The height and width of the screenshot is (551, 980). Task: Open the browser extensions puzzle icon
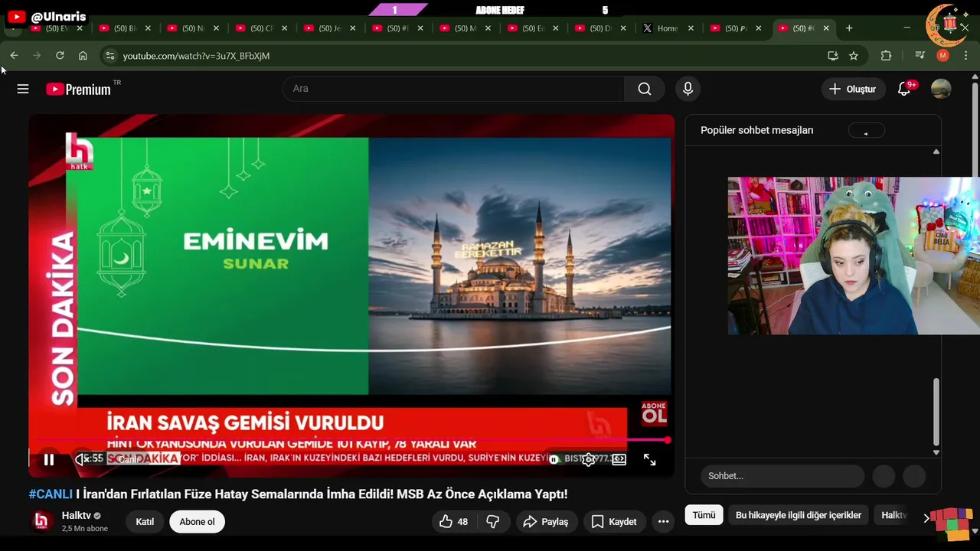[x=887, y=56]
